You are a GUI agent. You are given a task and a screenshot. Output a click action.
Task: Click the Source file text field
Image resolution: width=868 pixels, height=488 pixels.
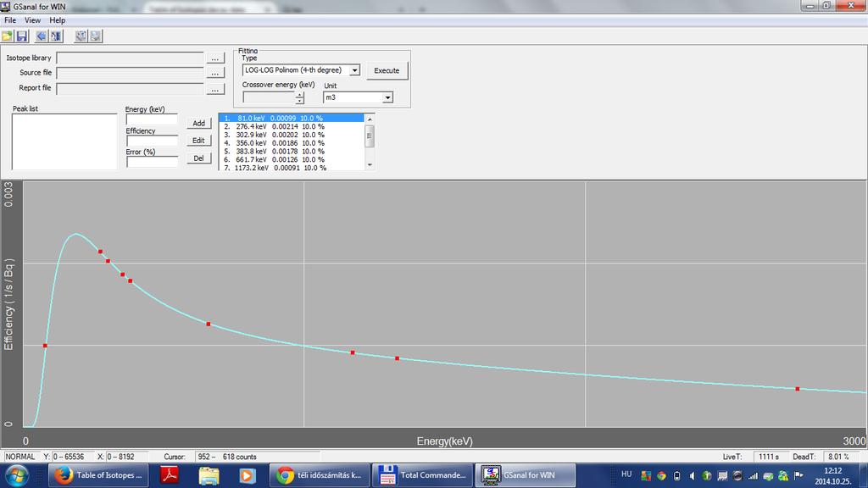(130, 73)
